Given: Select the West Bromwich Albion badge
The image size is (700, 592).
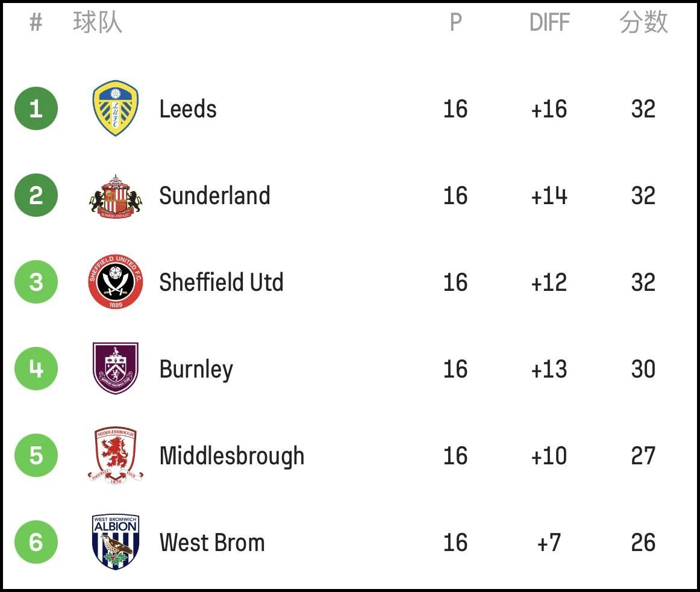Looking at the screenshot, I should pyautogui.click(x=116, y=541).
